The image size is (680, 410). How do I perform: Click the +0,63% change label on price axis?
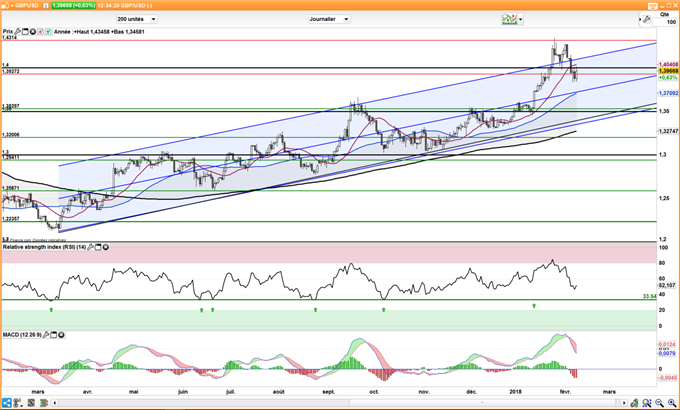(668, 77)
